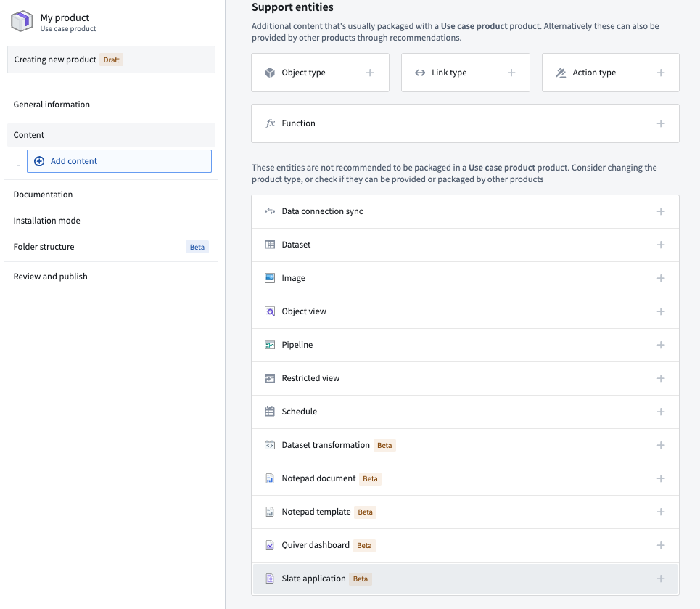
Task: Add a Function with its plus
Action: (x=661, y=123)
